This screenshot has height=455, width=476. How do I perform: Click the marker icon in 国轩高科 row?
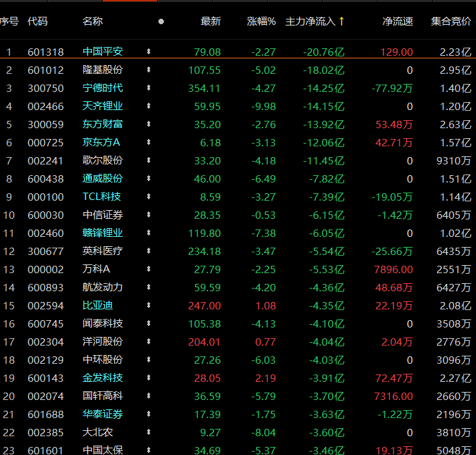pos(148,396)
